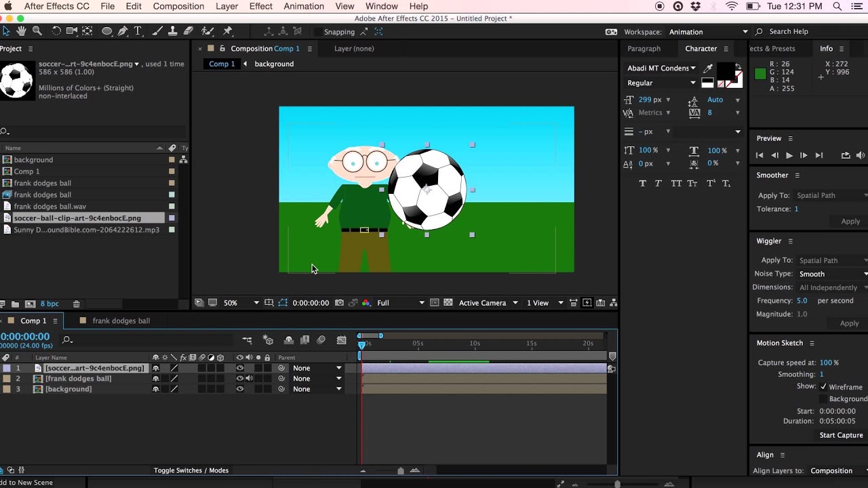Select the Unified Camera tool
The width and height of the screenshot is (868, 488).
(x=72, y=31)
